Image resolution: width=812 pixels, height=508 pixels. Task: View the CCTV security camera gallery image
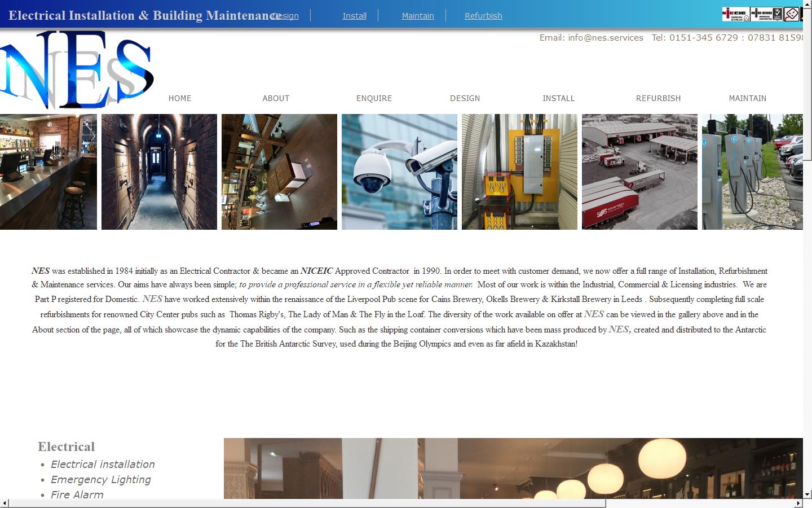[x=399, y=172]
